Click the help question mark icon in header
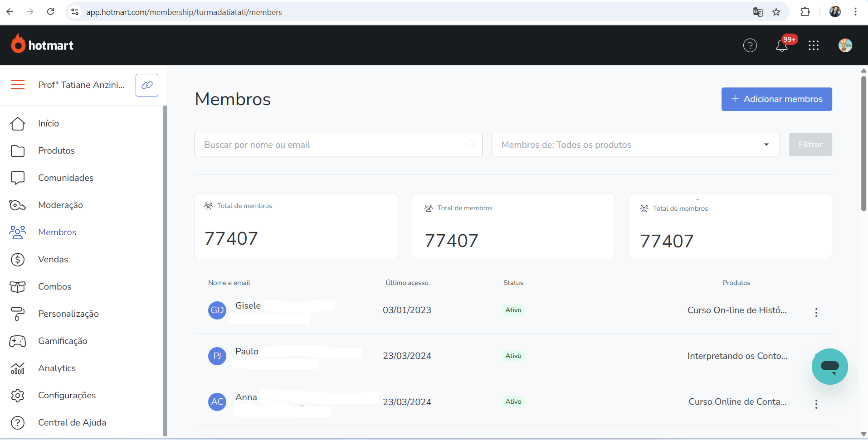Viewport: 868px width, 440px height. click(x=750, y=45)
